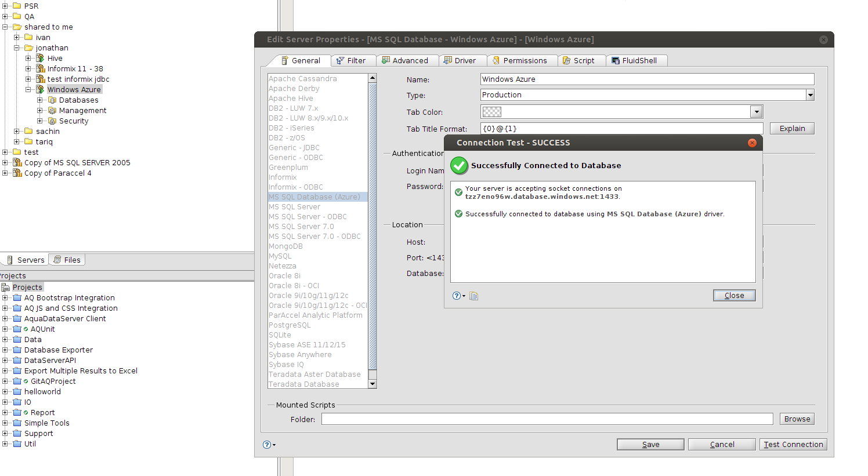Screen dimensions: 868x476
Task: Cancel the Edit Server Properties dialog
Action: [x=722, y=445]
